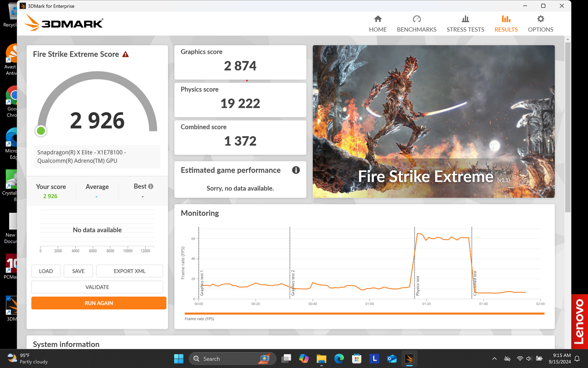
Task: Click the Export XML button
Action: (129, 271)
